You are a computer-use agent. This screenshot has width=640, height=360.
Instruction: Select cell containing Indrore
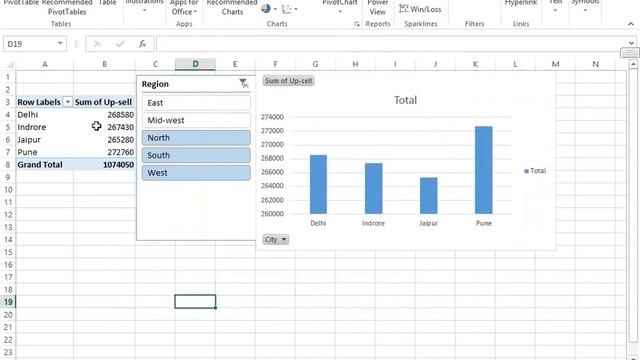44,127
